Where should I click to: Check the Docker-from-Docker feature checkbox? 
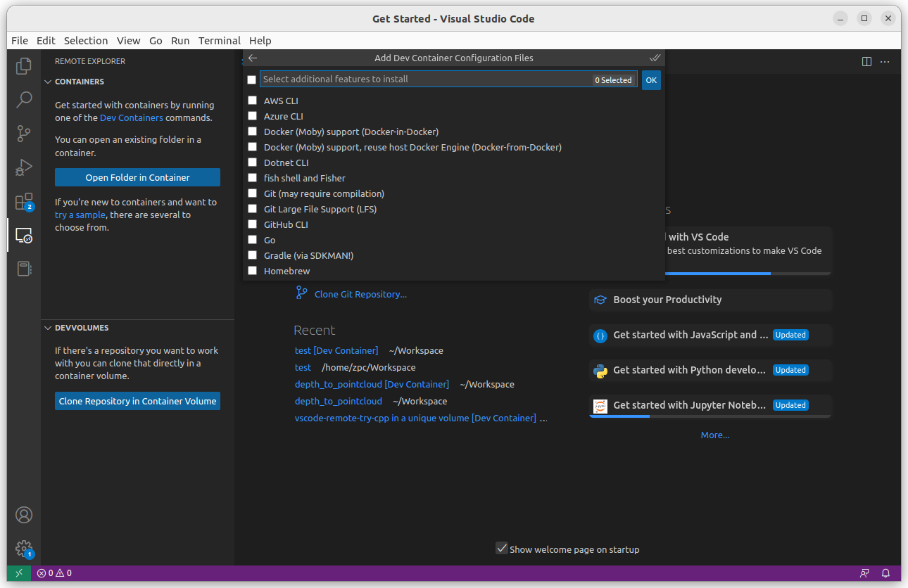252,147
